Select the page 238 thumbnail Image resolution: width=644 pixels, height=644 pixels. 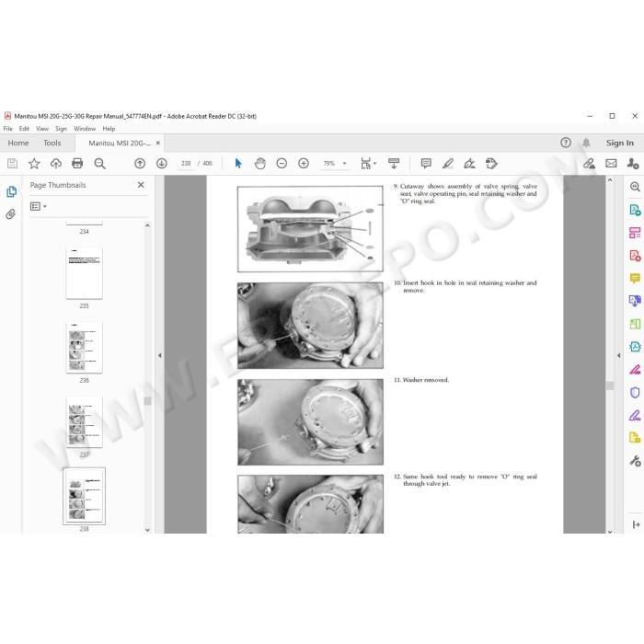click(x=85, y=496)
